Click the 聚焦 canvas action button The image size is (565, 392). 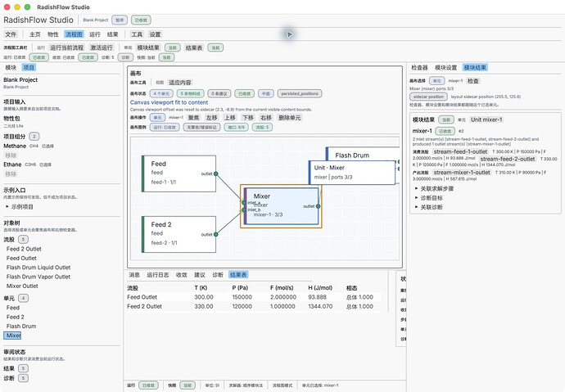click(x=193, y=118)
